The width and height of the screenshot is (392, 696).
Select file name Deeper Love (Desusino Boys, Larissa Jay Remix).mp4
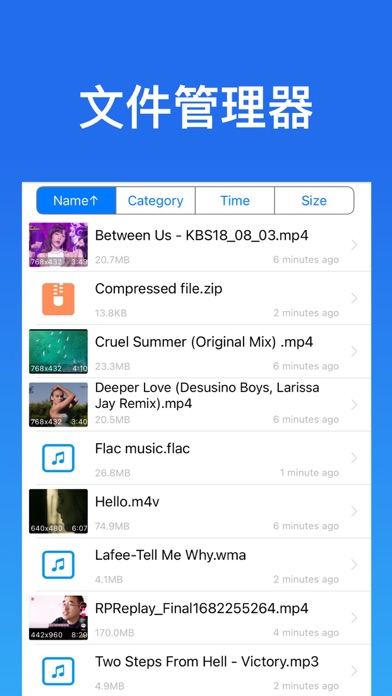tap(207, 395)
